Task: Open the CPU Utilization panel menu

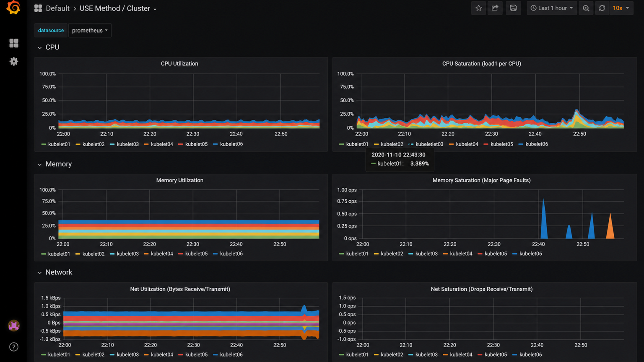Action: 179,64
